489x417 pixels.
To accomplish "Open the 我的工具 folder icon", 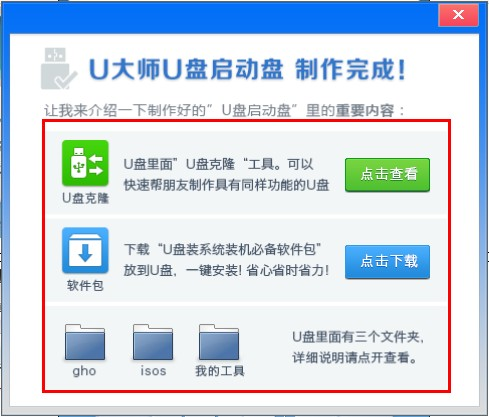I will (x=219, y=342).
